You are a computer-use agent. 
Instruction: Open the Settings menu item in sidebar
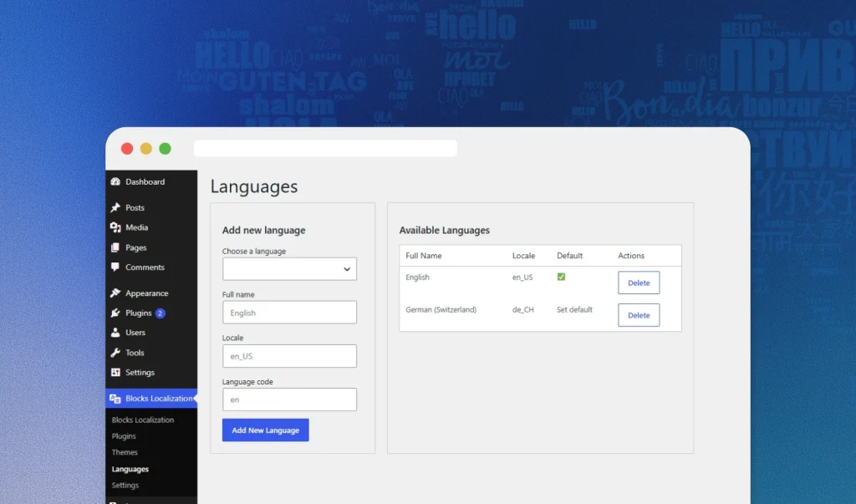[x=140, y=373]
